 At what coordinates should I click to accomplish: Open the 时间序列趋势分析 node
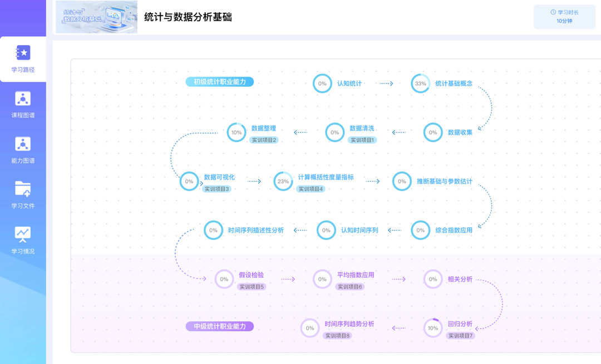click(x=349, y=324)
